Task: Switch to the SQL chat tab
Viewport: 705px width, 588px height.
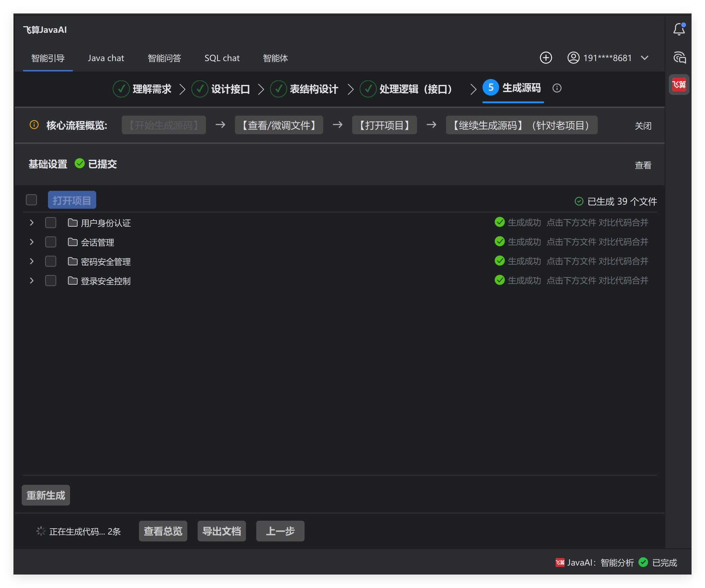Action: [222, 58]
